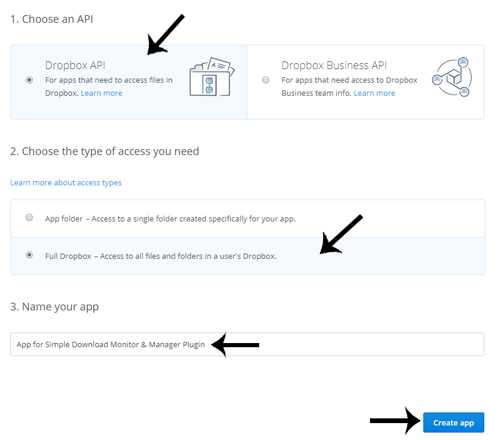
Task: Click the Name your app heading
Action: tap(54, 307)
